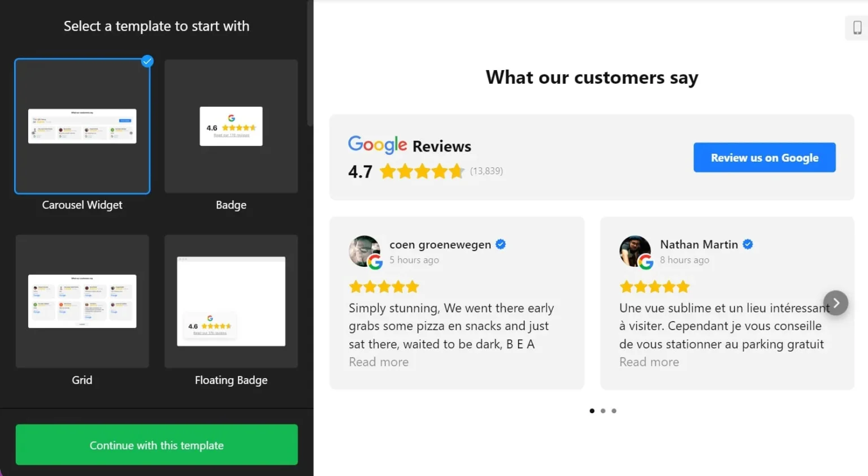This screenshot has height=476, width=868.
Task: Click the Review us on Google button
Action: click(764, 157)
